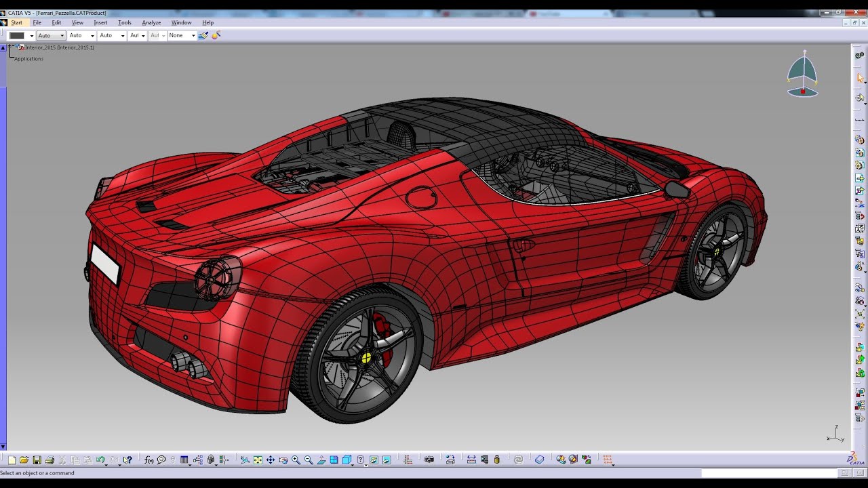Click the CATIA logo icon
The height and width of the screenshot is (488, 868).
(856, 459)
